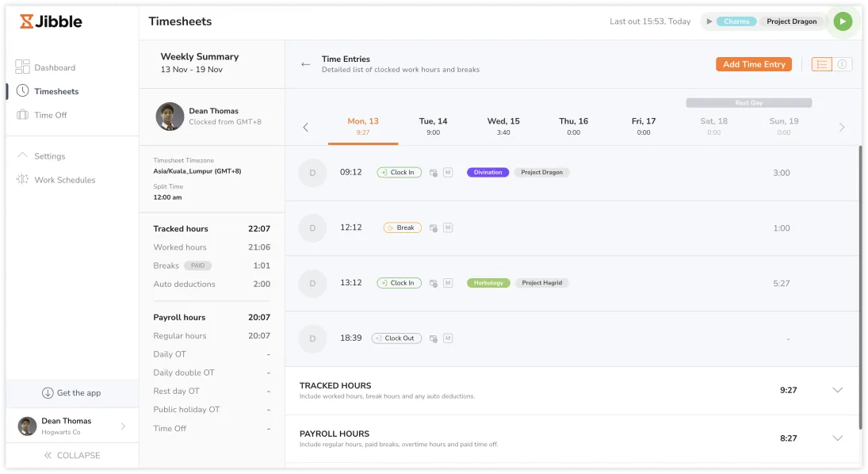
Task: Switch to the info view icon
Action: tap(843, 64)
